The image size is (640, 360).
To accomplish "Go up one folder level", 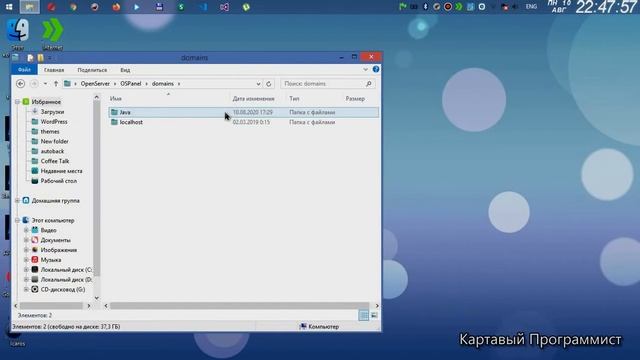I will click(x=56, y=84).
